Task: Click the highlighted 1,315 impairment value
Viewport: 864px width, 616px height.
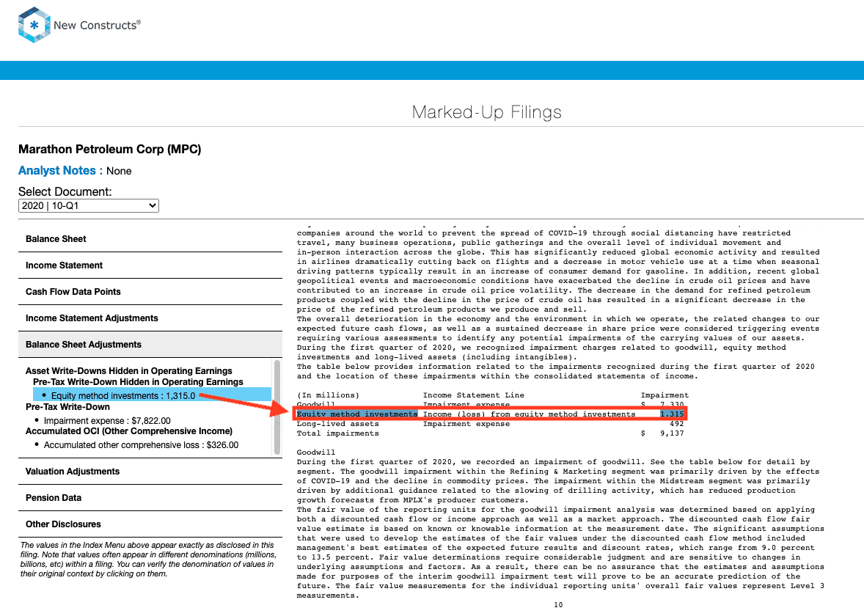Action: click(x=673, y=414)
